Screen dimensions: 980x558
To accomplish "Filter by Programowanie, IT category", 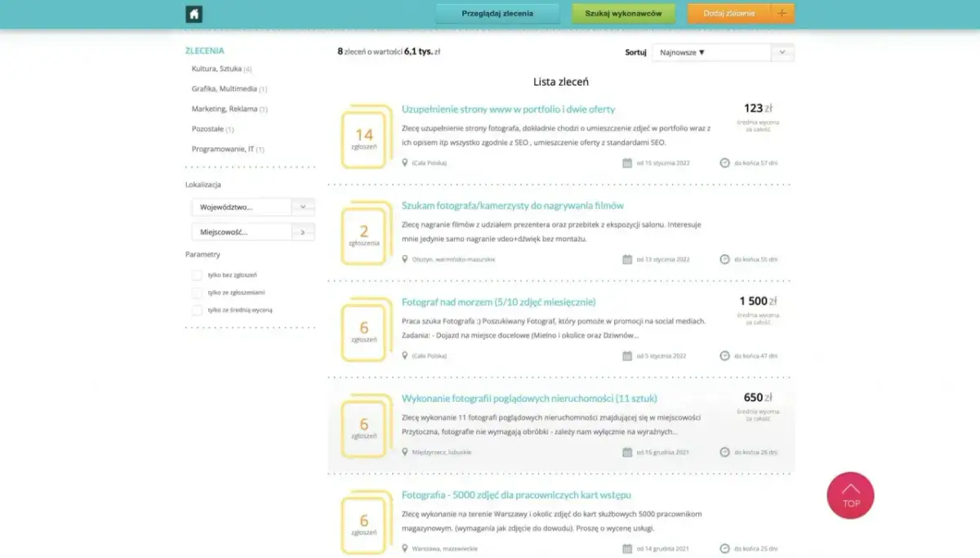I will (223, 150).
